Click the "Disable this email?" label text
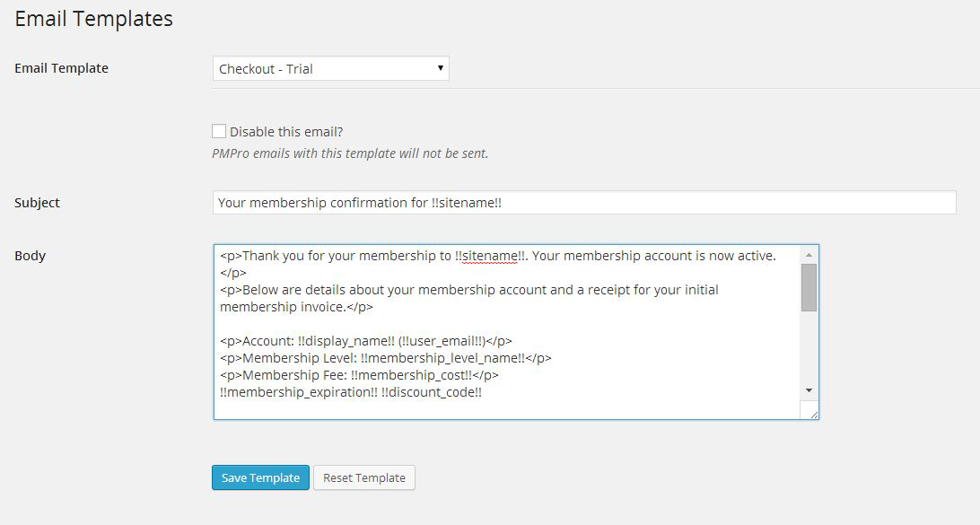980x525 pixels. (286, 132)
